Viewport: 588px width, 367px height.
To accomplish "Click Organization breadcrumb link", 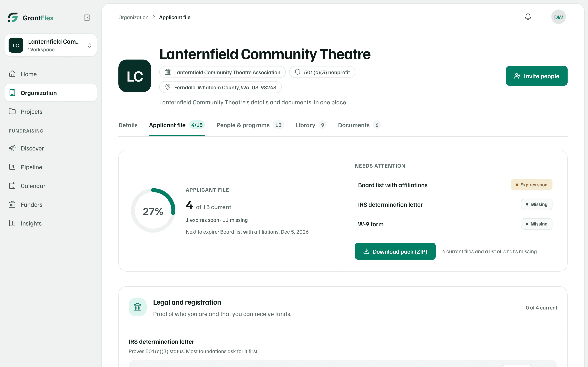I will click(x=133, y=18).
